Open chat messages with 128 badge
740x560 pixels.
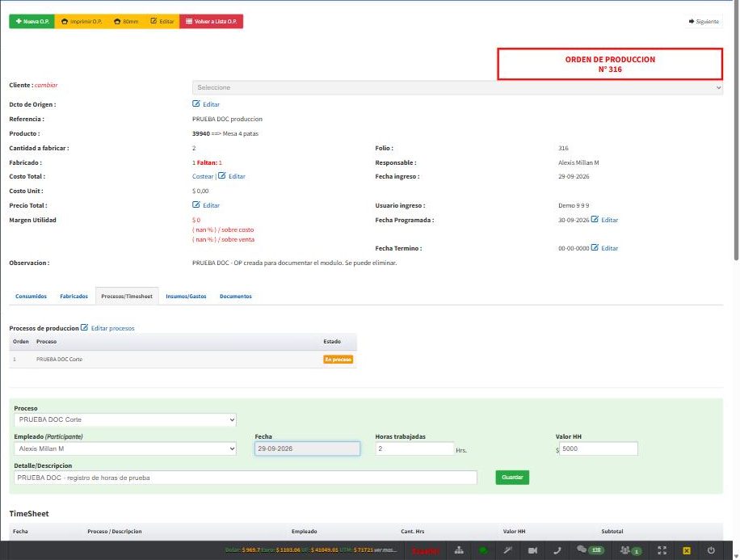point(590,549)
